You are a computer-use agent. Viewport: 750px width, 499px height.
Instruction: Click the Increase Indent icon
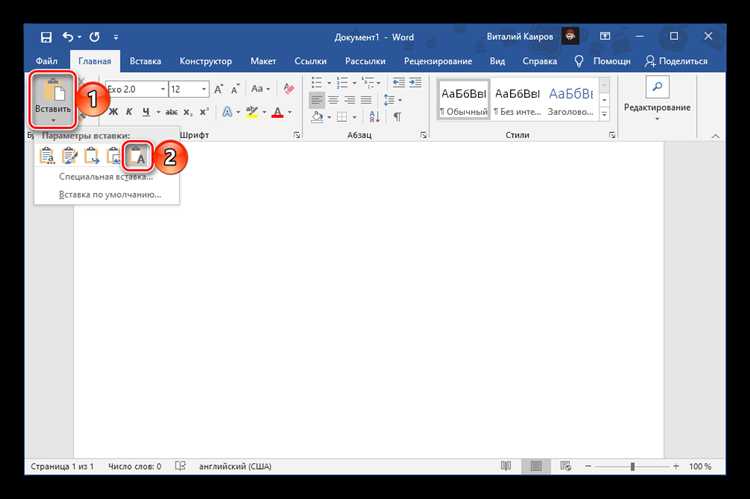click(x=415, y=82)
